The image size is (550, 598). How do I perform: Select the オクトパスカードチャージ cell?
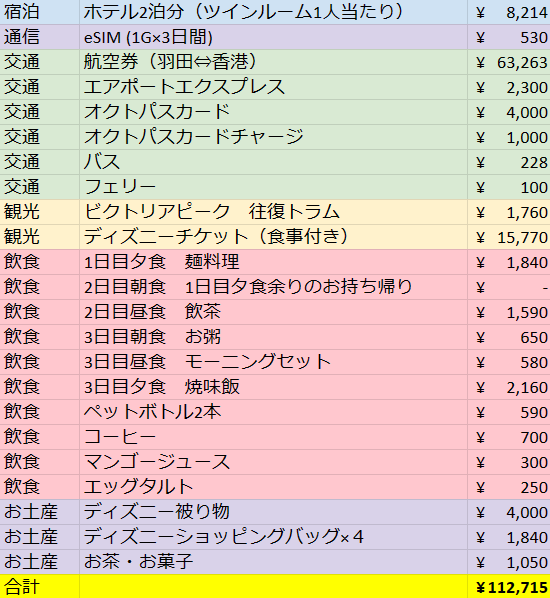pos(273,137)
